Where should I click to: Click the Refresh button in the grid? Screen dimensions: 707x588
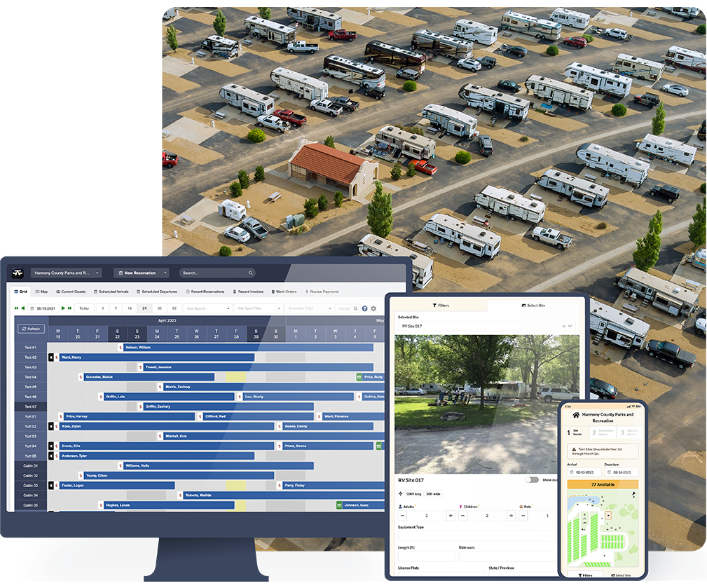click(x=31, y=329)
